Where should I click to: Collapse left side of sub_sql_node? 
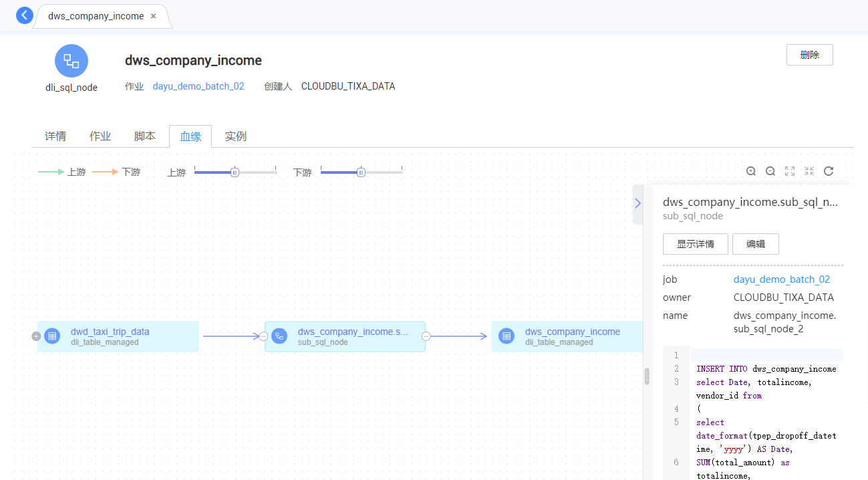click(263, 336)
